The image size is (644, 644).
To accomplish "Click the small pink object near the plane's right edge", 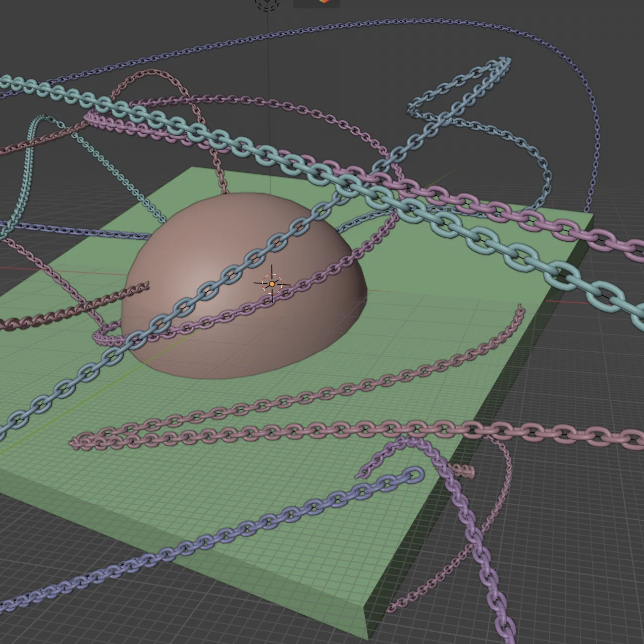I will click(465, 471).
